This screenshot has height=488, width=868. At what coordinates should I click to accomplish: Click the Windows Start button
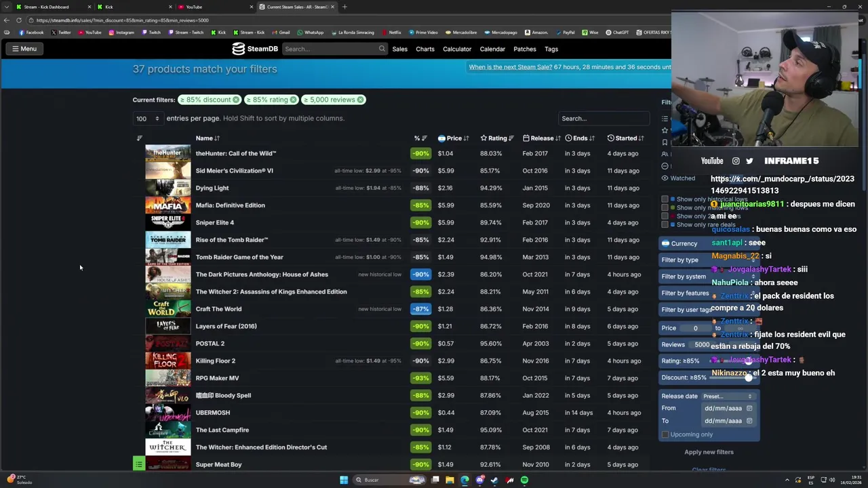click(344, 480)
